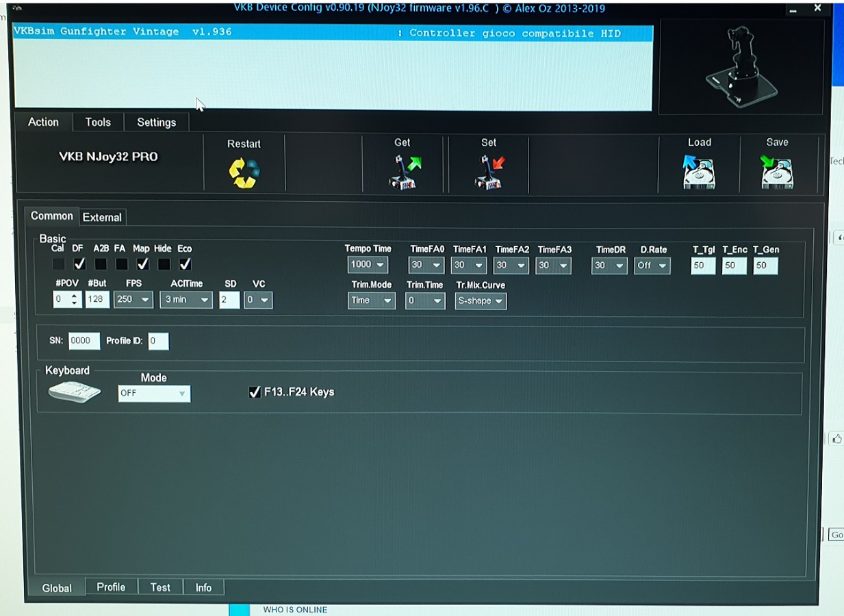Open the TimeFA3 dropdown
844x616 pixels.
554,265
